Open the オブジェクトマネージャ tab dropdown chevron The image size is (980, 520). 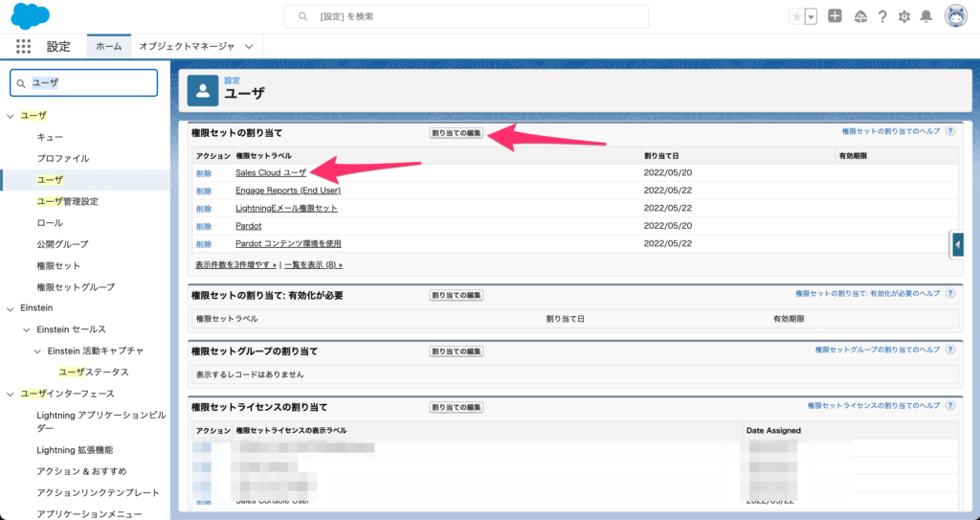(250, 47)
